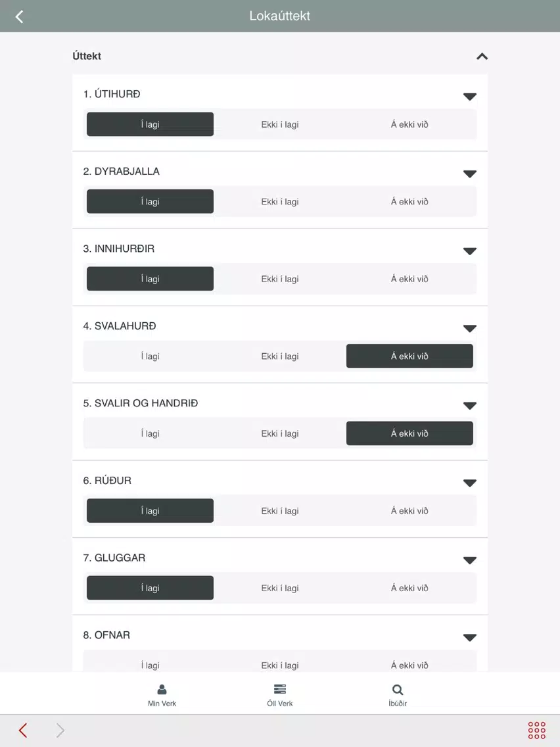Set DYRABJALLA to Ekki í lagi
This screenshot has height=747, width=560.
click(280, 201)
